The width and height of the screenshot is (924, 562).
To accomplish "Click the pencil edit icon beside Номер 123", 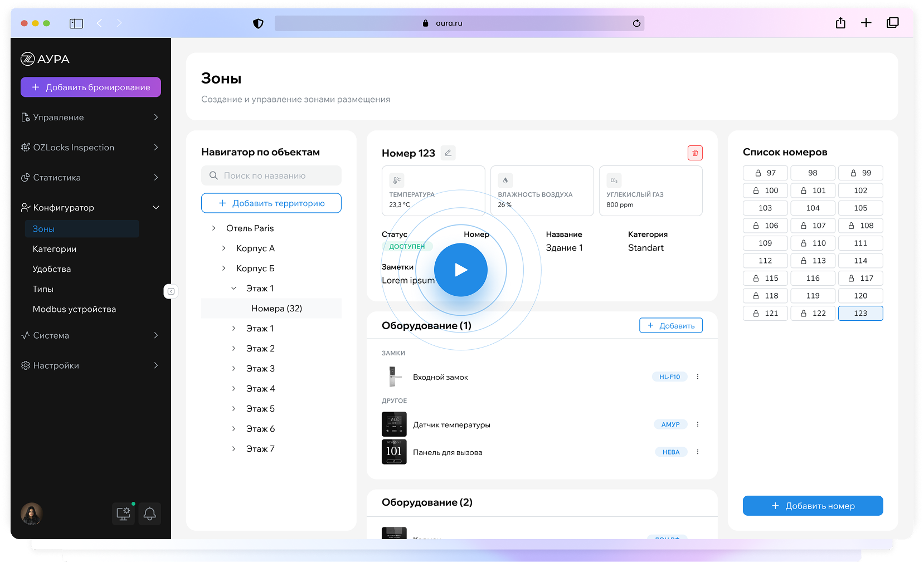I will coord(448,153).
